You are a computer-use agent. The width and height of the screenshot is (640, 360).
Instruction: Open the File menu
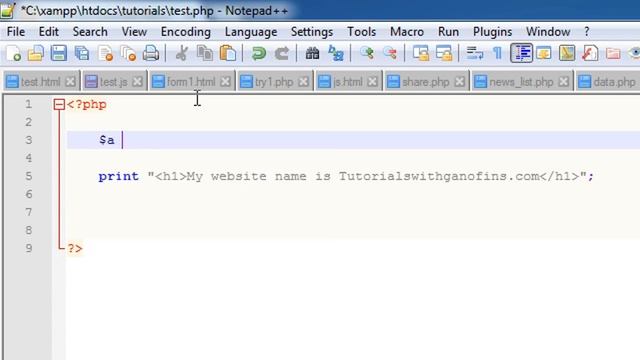(16, 31)
